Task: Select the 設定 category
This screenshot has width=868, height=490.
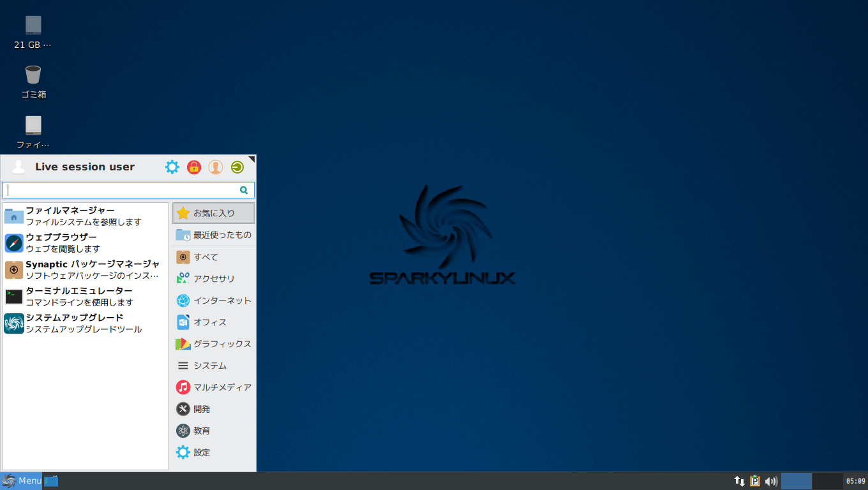Action: pos(213,452)
